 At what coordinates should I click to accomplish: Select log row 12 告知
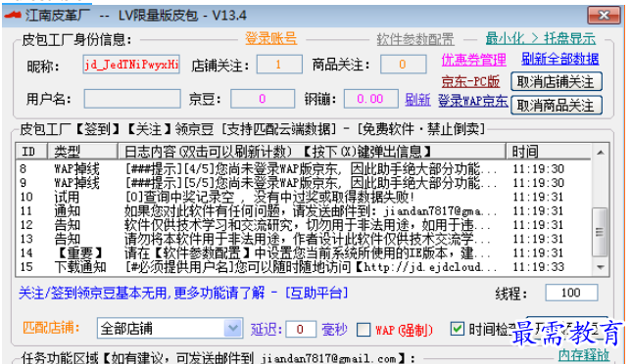coord(304,225)
